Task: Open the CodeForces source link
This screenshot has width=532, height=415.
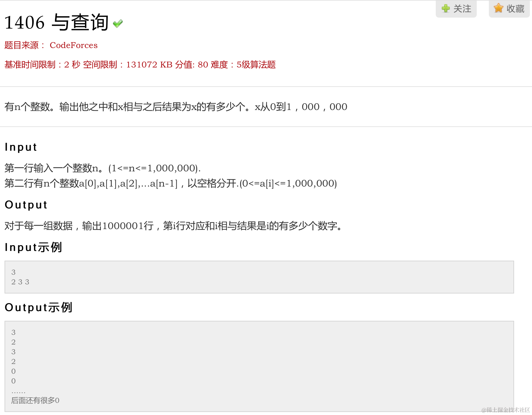Action: tap(74, 45)
